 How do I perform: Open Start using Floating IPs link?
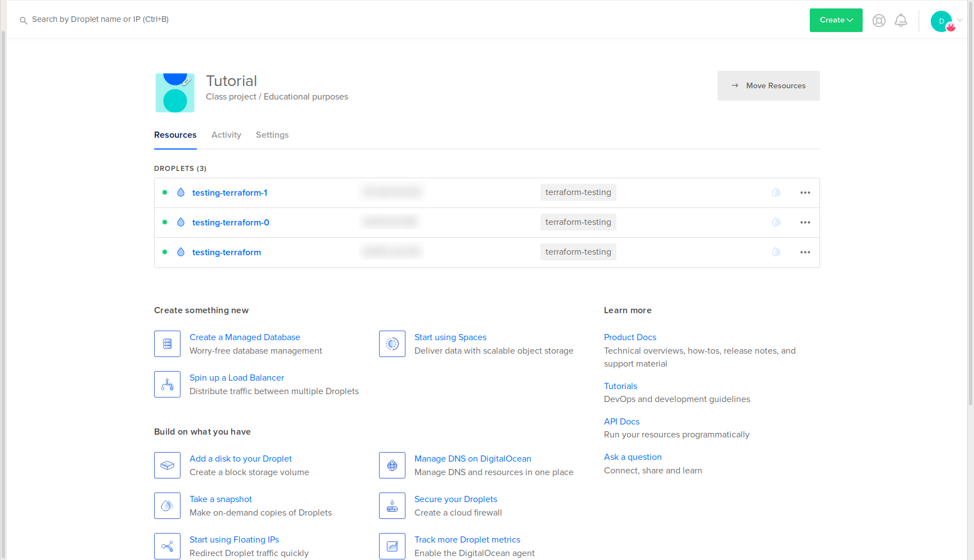[x=234, y=540]
